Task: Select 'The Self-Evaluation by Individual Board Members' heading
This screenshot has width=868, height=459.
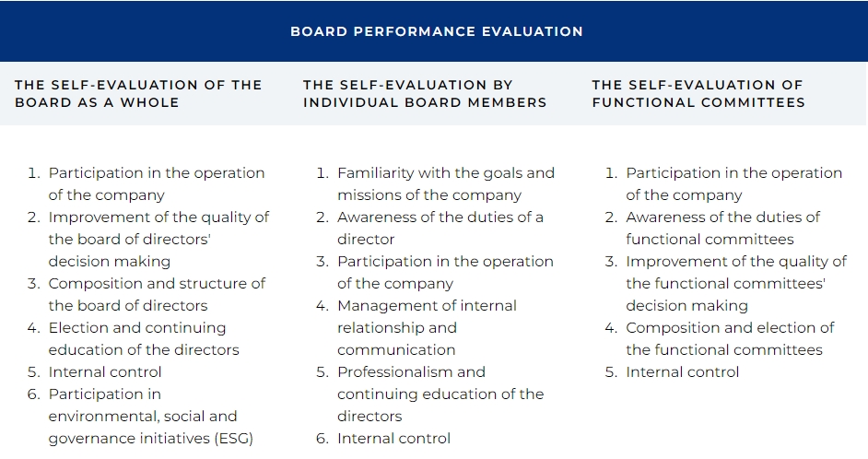Action: pyautogui.click(x=425, y=94)
